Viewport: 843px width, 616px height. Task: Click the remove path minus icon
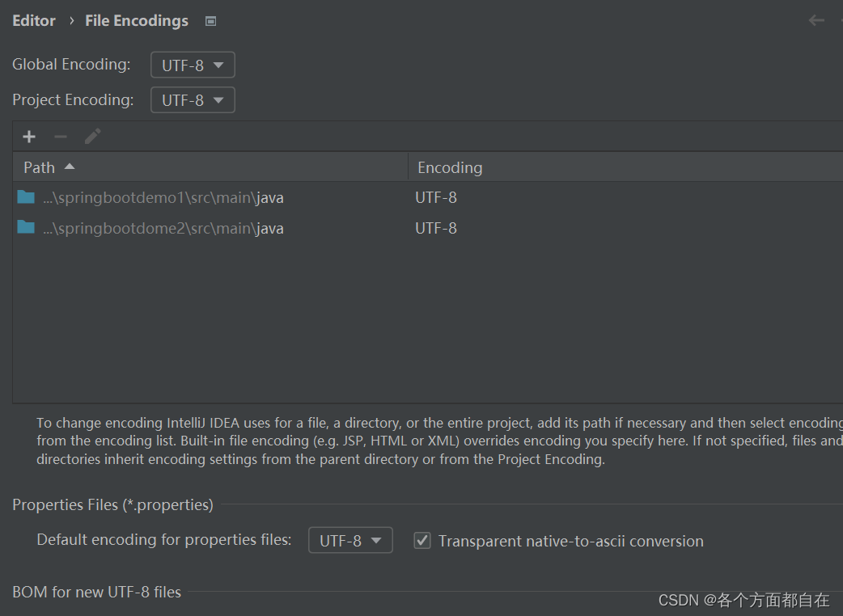coord(60,136)
